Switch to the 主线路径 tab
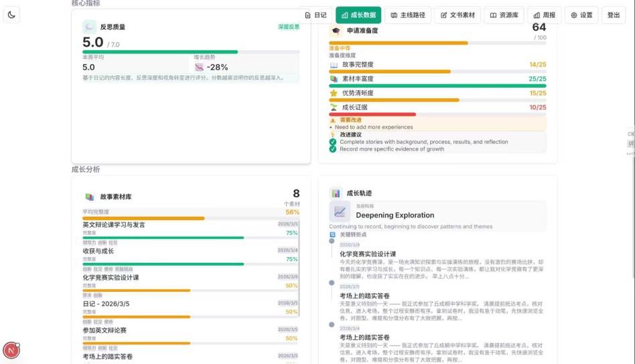Viewport: 635px width, 364px height. 408,15
